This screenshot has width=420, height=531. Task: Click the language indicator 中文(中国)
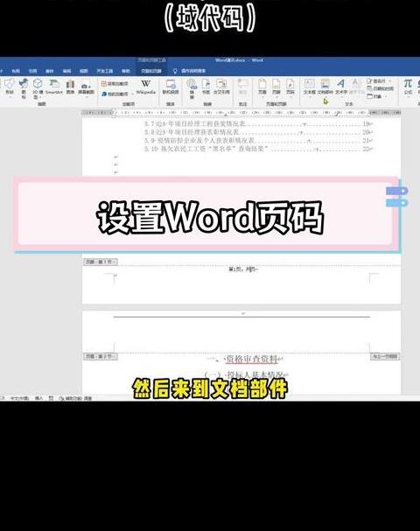[x=19, y=399]
